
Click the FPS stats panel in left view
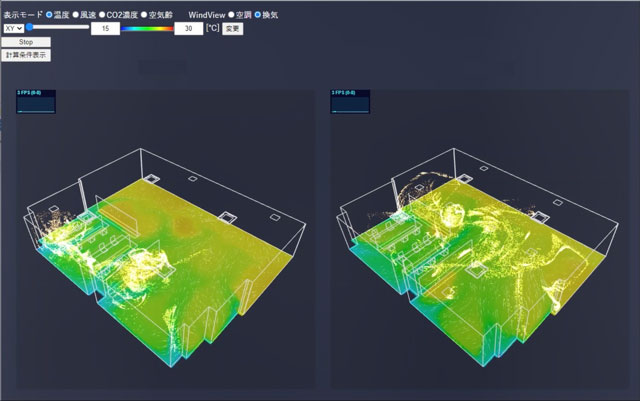36,102
